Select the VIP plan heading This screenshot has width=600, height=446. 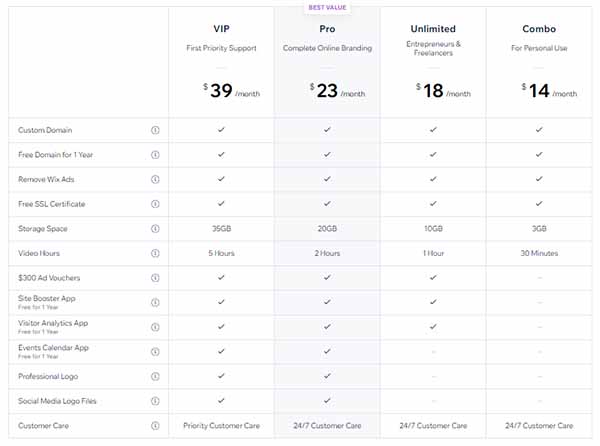(222, 29)
